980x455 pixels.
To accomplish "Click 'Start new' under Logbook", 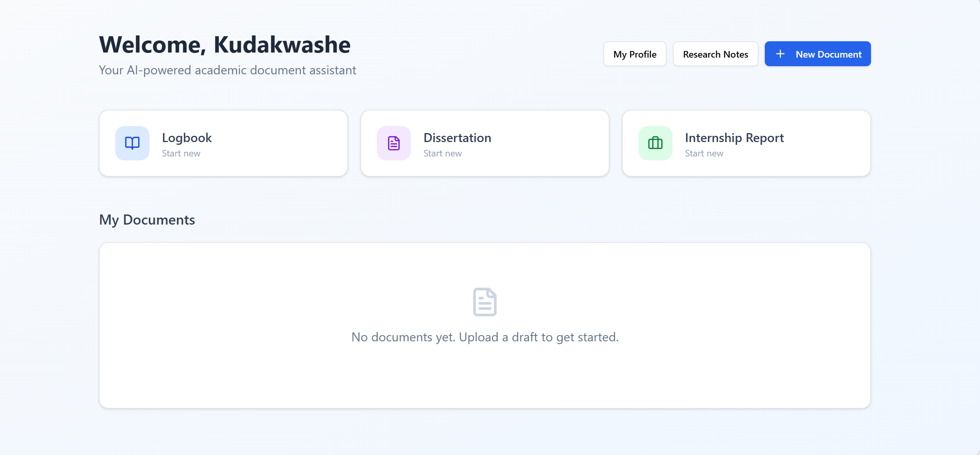I will [181, 154].
